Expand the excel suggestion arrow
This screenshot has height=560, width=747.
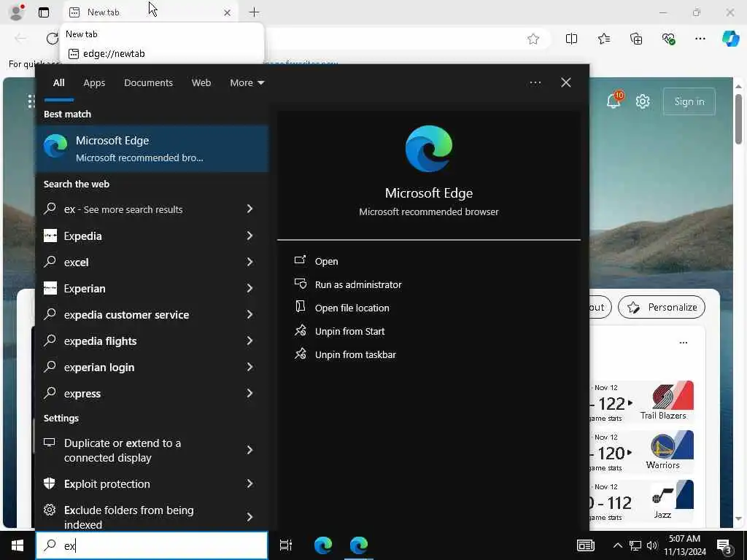(249, 262)
